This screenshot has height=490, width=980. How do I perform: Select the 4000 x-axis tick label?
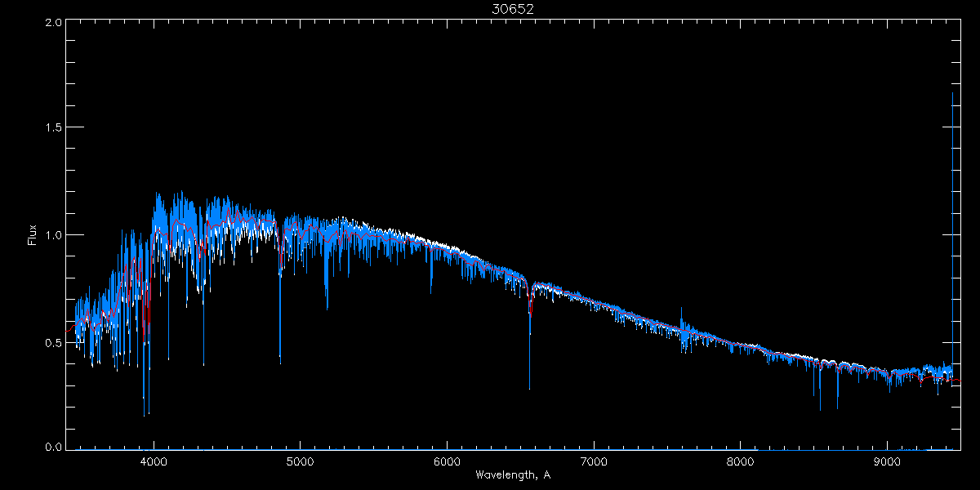153,461
